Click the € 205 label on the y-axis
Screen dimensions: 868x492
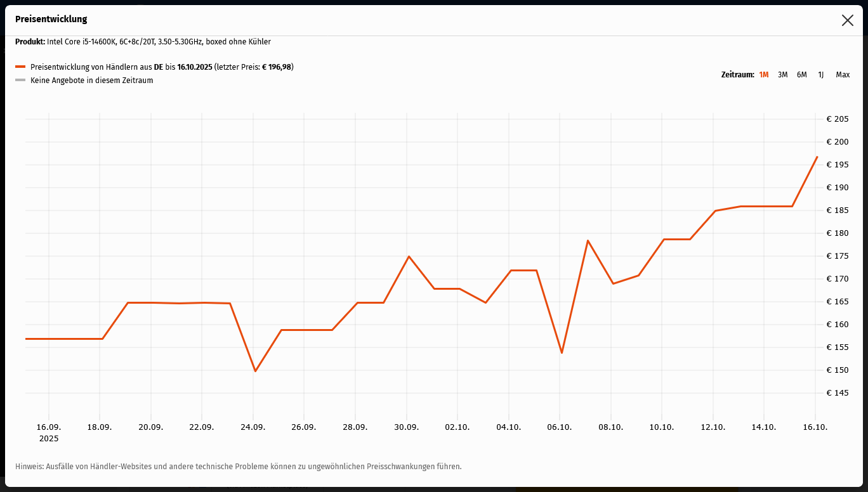point(837,119)
